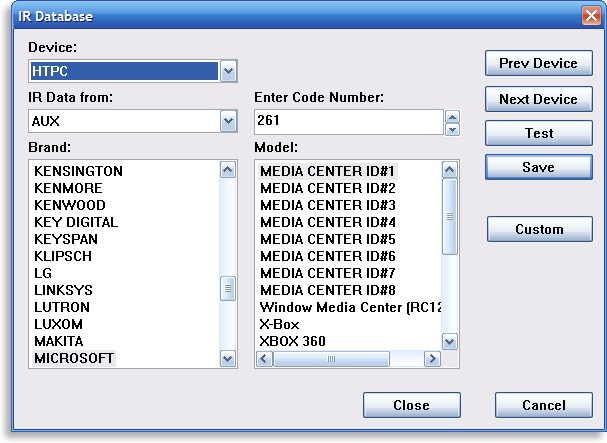
Task: Choose model MEDIA CENTER ID#1
Action: (328, 171)
